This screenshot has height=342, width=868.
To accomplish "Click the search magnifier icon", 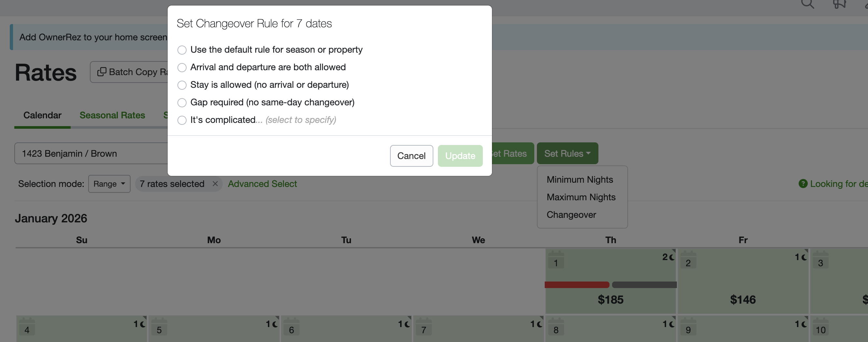I will [x=807, y=4].
